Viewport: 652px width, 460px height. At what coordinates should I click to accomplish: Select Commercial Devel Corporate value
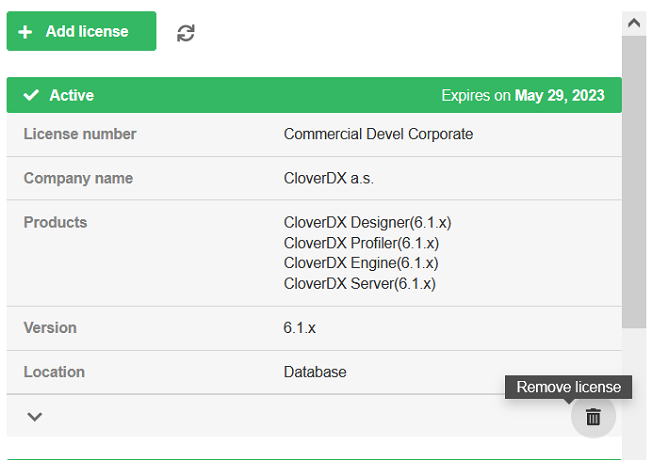point(378,134)
